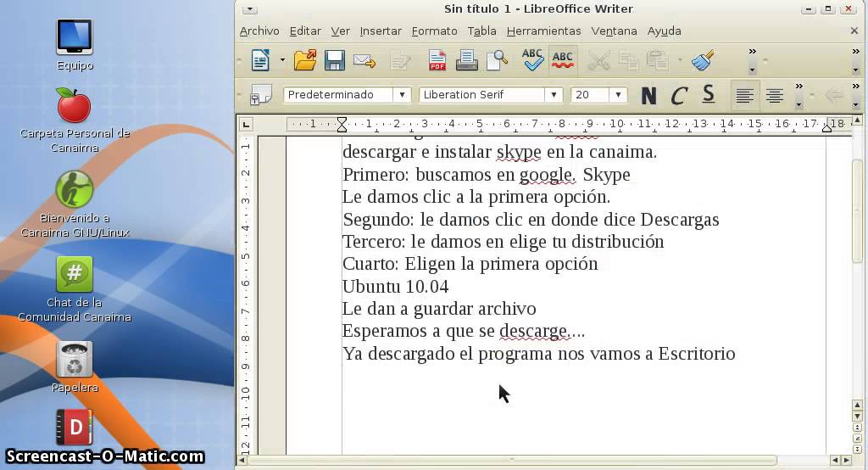This screenshot has width=868, height=470.
Task: Open the Tabla menu
Action: click(481, 31)
